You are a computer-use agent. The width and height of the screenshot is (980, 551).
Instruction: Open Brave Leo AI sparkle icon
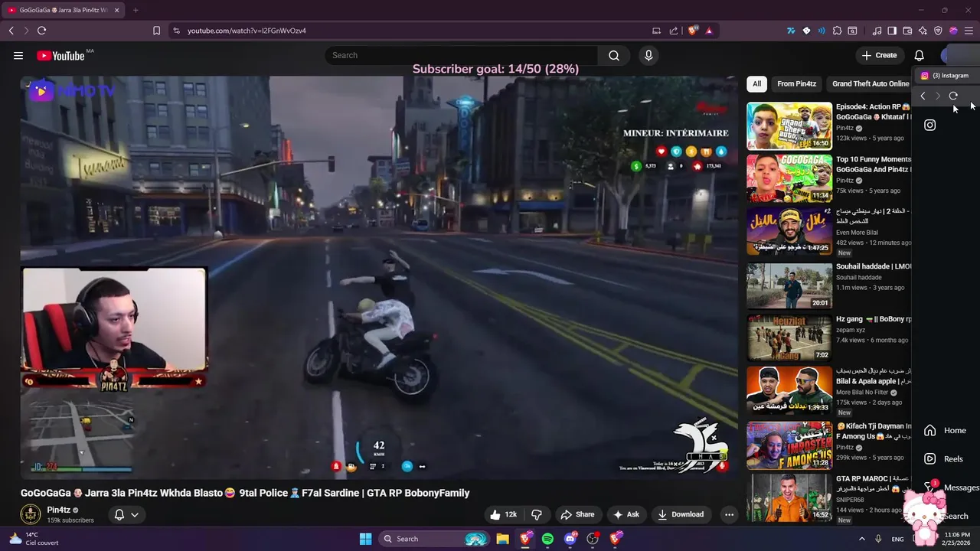pyautogui.click(x=923, y=31)
